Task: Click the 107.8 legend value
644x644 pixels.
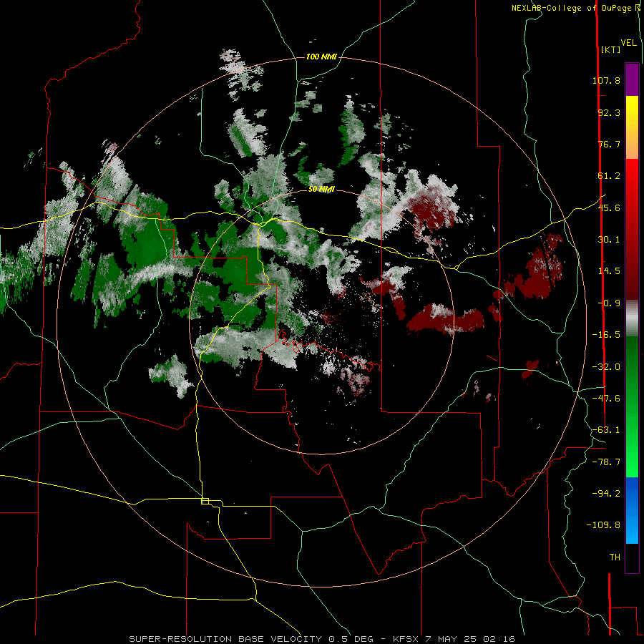Action: point(606,80)
